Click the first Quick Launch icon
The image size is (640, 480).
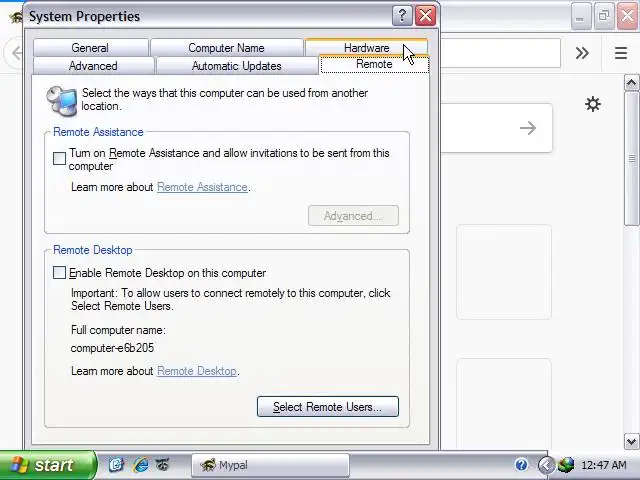[x=116, y=465]
